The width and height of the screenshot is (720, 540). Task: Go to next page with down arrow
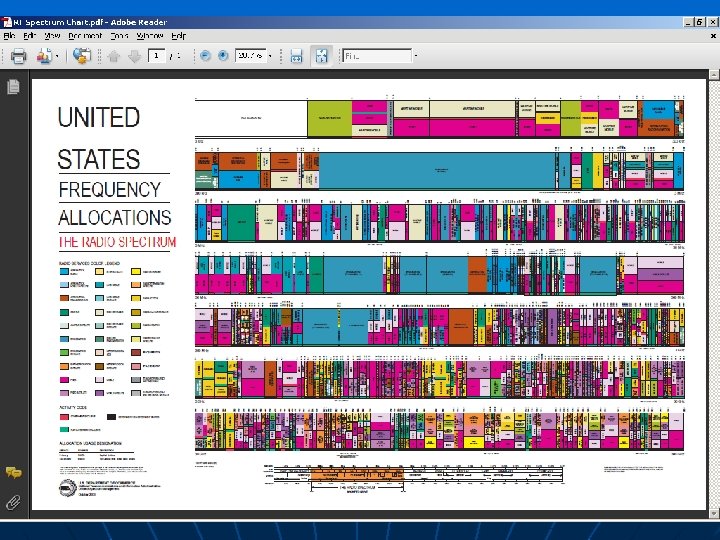[x=135, y=56]
